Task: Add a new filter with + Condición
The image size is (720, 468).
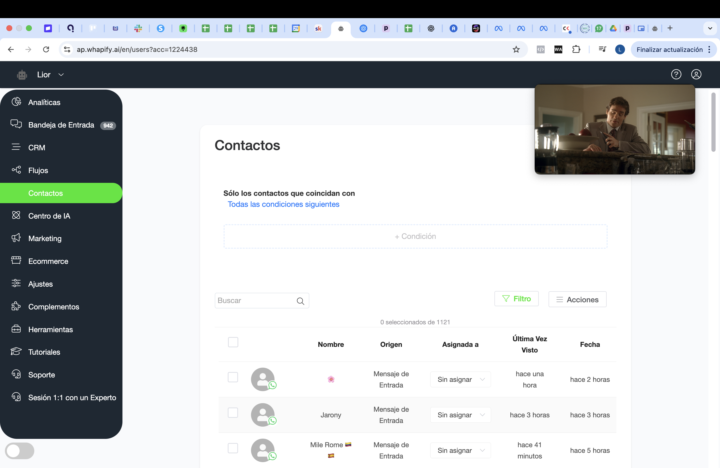Action: click(x=415, y=236)
